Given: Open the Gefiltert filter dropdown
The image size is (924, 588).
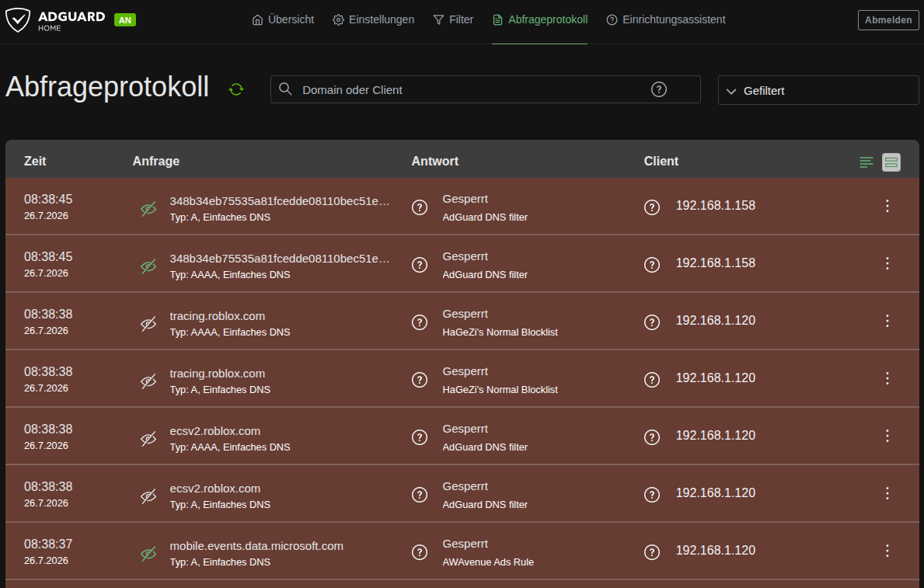Looking at the screenshot, I should [818, 90].
